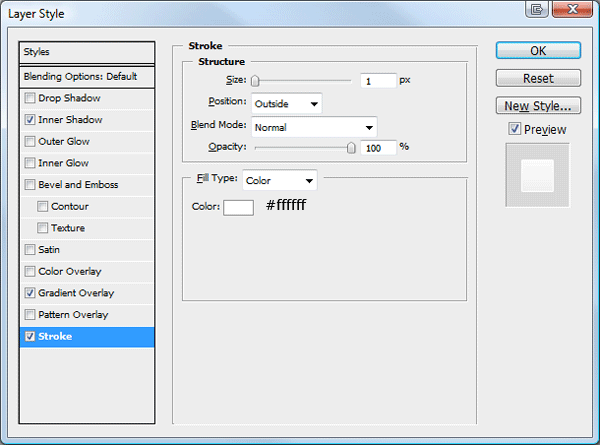Uncheck the Stroke checkbox
The width and height of the screenshot is (600, 445).
30,336
